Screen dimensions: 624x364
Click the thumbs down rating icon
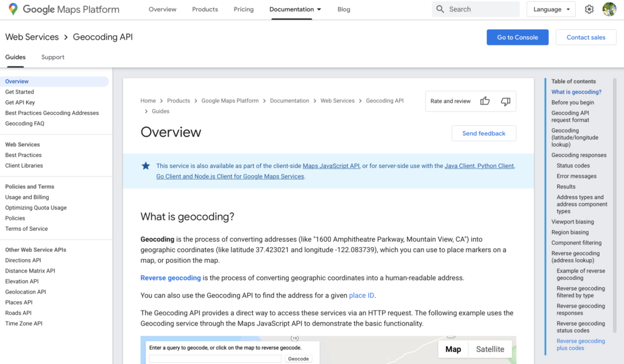point(505,101)
